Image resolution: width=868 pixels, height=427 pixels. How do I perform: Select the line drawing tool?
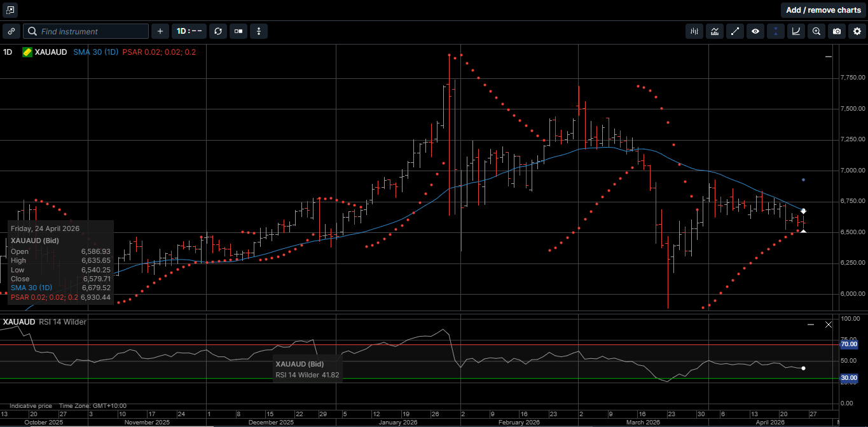point(735,31)
